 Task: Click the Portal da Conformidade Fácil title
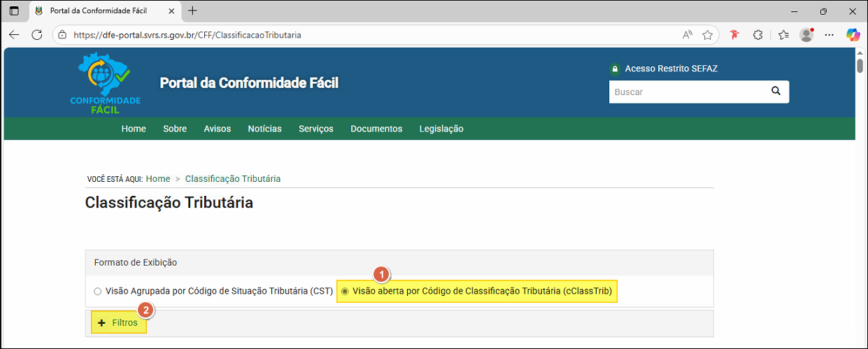(249, 83)
